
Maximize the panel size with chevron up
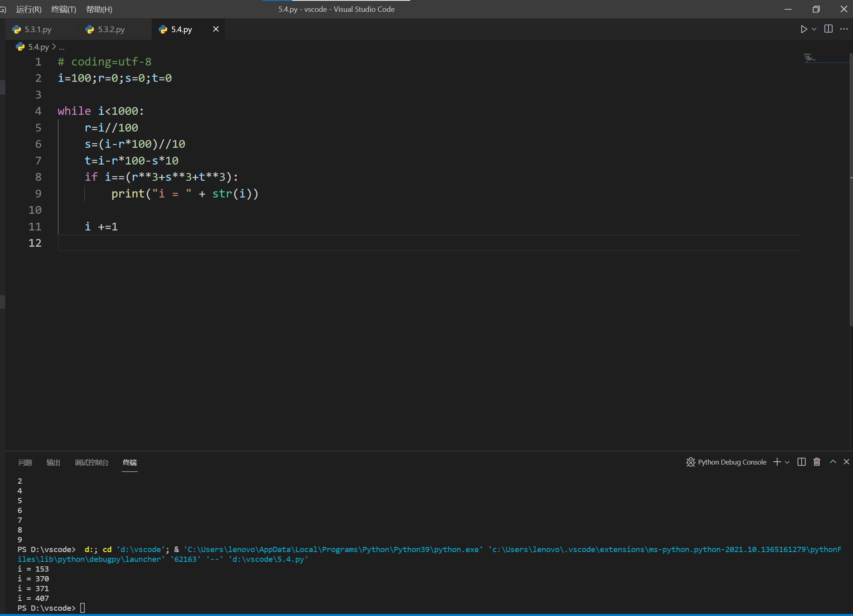pos(833,462)
